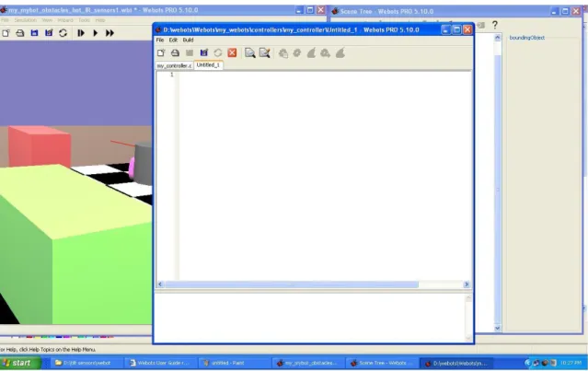
Task: Click New file icon in editor toolbar
Action: point(161,52)
